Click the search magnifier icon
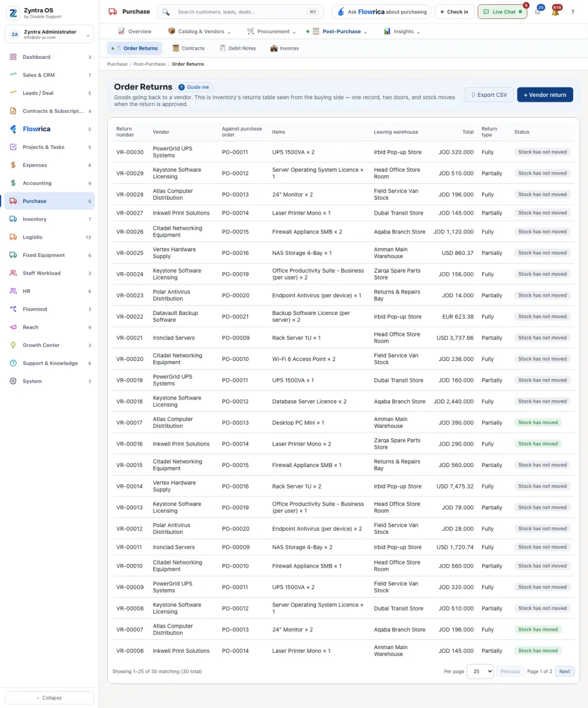Image resolution: width=588 pixels, height=708 pixels. [166, 12]
